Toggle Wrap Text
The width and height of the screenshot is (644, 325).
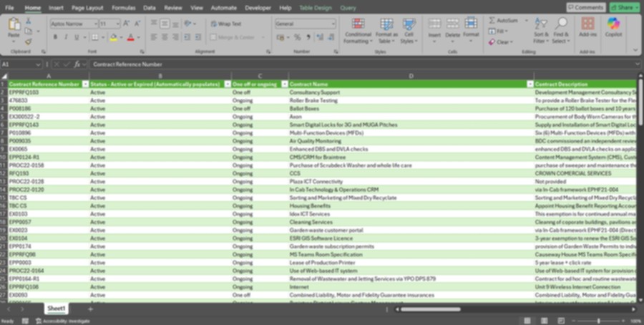coord(226,24)
